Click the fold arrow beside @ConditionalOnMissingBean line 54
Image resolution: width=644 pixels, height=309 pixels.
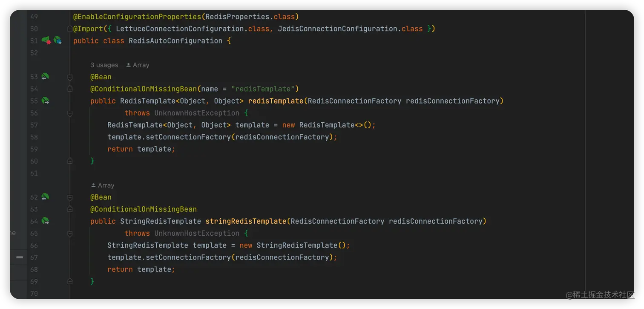point(70,89)
